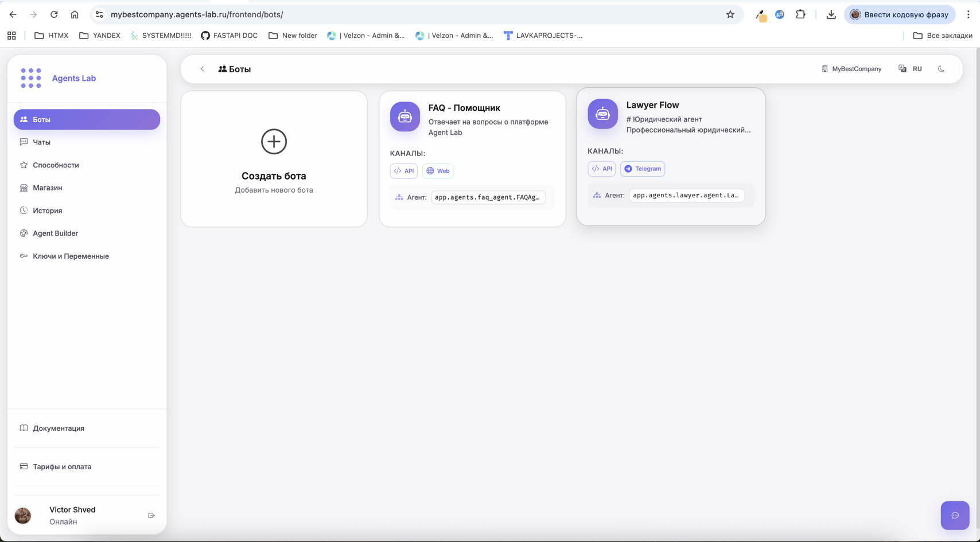Viewport: 980px width, 542px height.
Task: Toggle dark mode with the moon icon
Action: tap(941, 69)
